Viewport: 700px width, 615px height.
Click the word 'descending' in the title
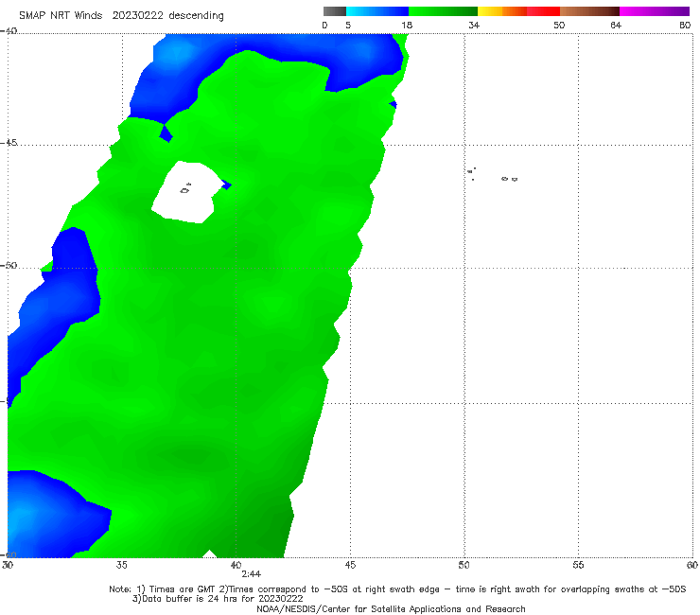pyautogui.click(x=197, y=16)
